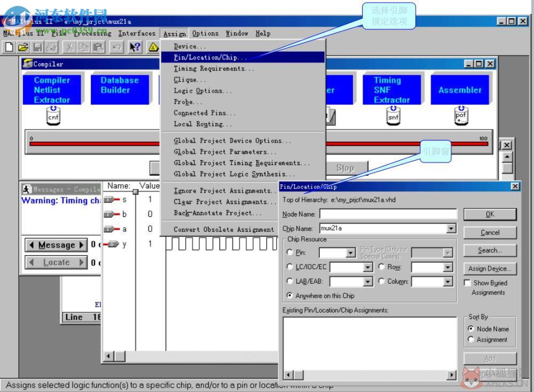Choose Anywhere on this Chip option
The image size is (534, 392).
pos(290,295)
